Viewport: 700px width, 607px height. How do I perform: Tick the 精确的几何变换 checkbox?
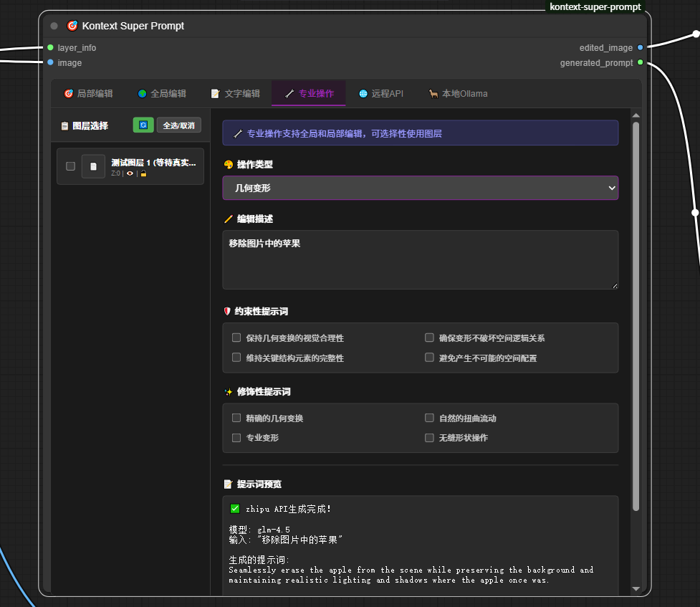tap(236, 418)
